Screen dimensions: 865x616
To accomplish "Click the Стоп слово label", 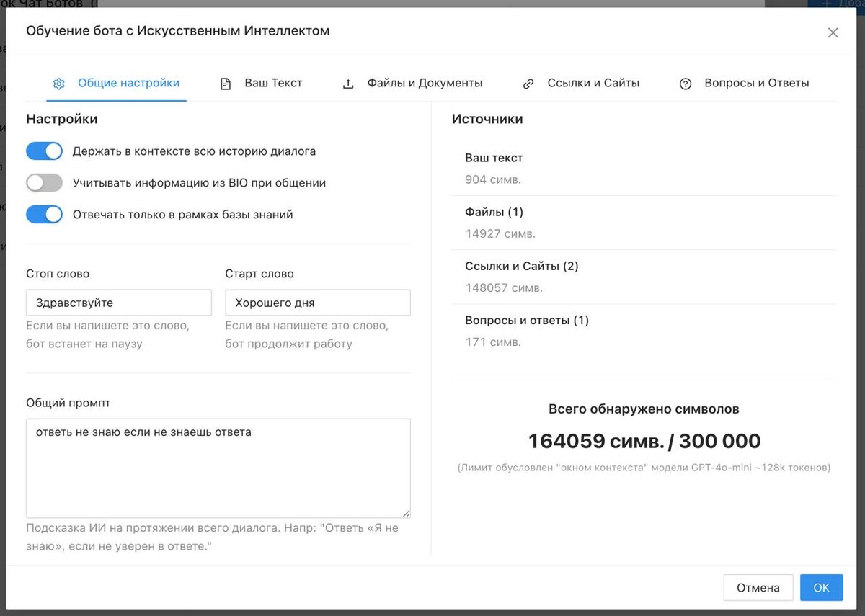I will coord(58,274).
